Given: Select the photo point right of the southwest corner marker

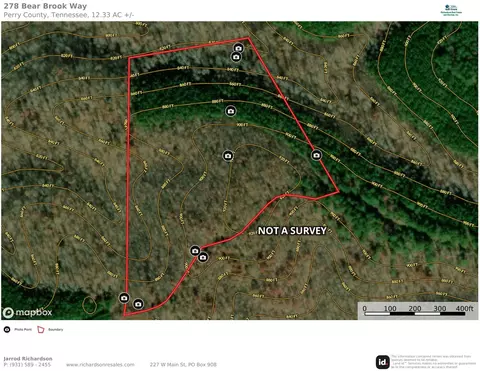Looking at the screenshot, I should coord(138,304).
